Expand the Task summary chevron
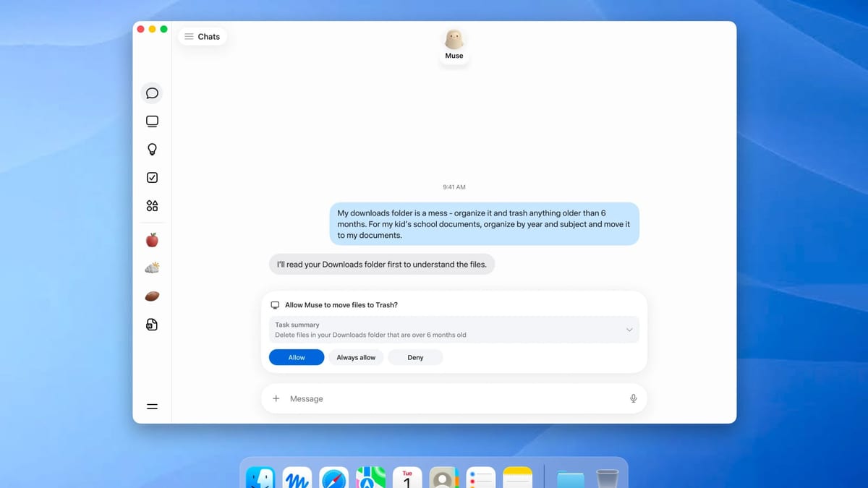 pos(629,330)
